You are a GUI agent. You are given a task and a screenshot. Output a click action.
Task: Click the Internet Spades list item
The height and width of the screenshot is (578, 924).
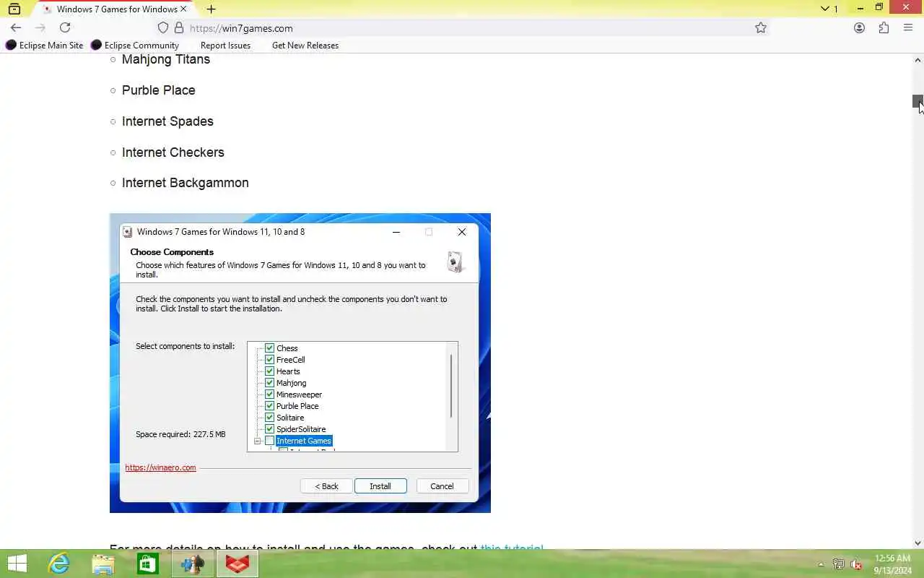[167, 121]
